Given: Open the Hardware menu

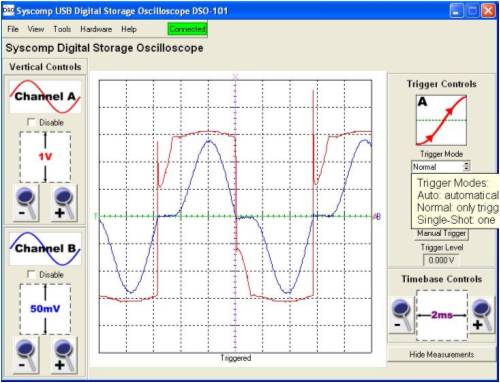Looking at the screenshot, I should [96, 29].
